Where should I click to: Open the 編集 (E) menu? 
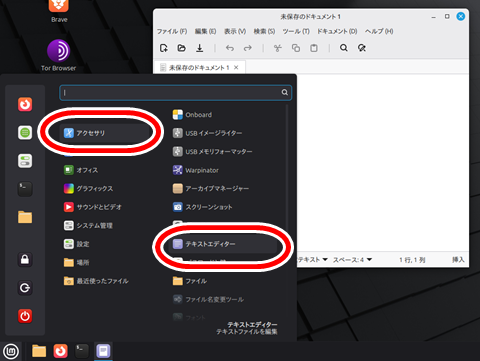coord(205,31)
